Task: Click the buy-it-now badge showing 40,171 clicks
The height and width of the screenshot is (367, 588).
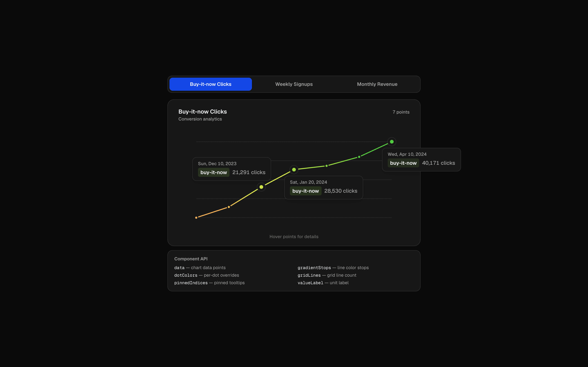Action: [x=403, y=163]
